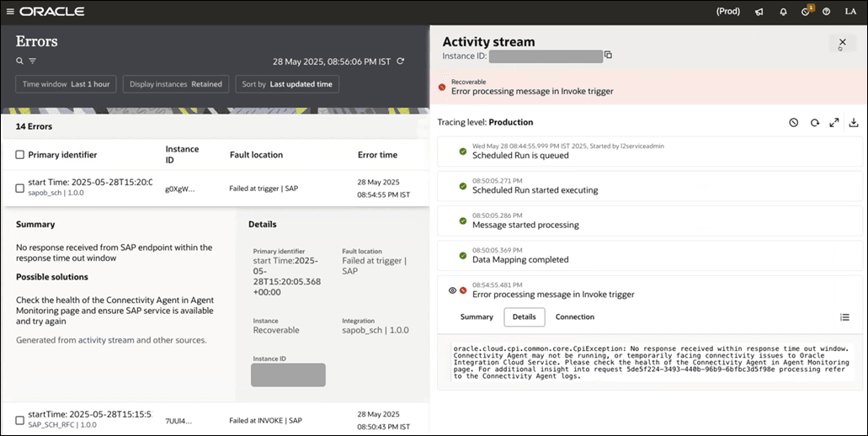Viewport: 868px width, 436px height.
Task: Check the SAP_SCH_RFC error row checkbox
Action: tap(20, 419)
